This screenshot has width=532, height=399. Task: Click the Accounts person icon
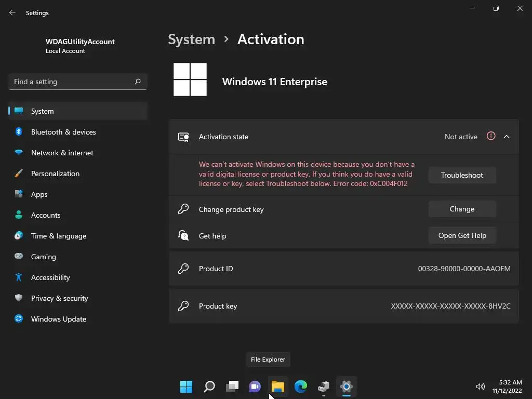19,215
